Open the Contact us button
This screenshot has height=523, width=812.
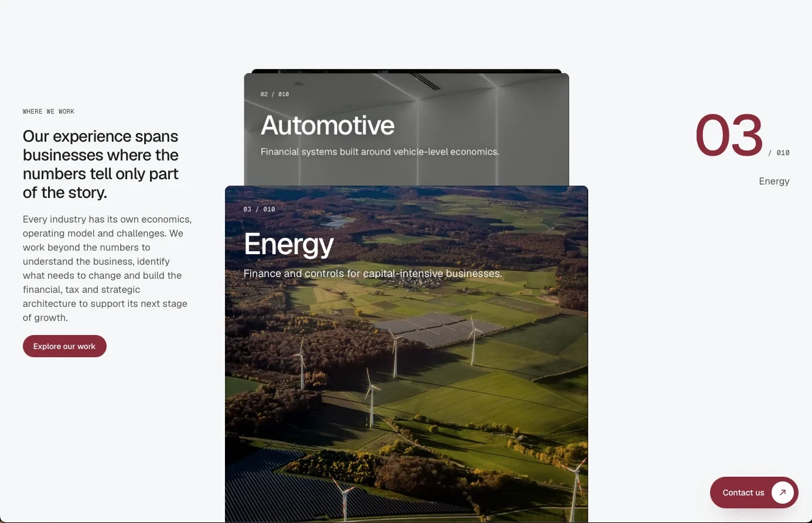pos(754,493)
